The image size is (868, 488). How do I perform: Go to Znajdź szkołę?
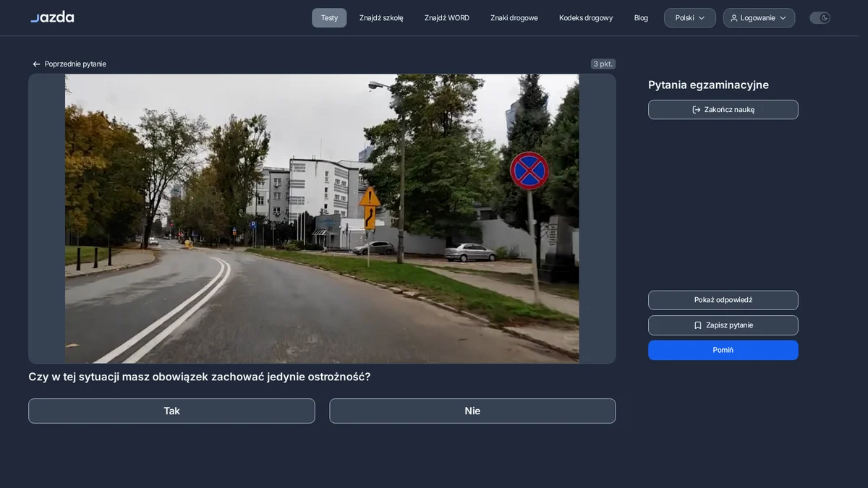click(x=381, y=18)
